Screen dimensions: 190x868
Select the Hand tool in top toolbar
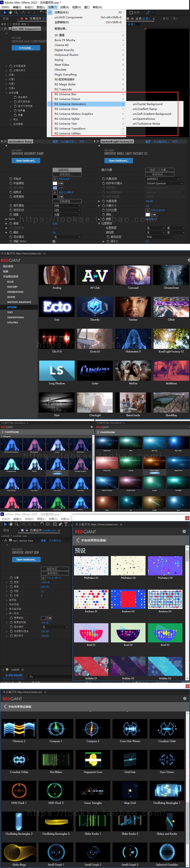11,13
